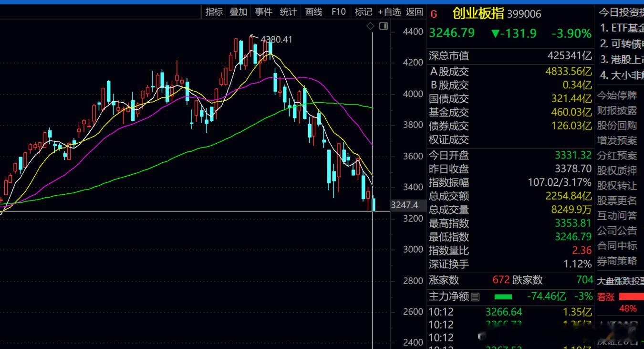Viewport: 644px width, 349px height.
Task: Click the 总成交量 value 8249.9万
Action: click(571, 210)
